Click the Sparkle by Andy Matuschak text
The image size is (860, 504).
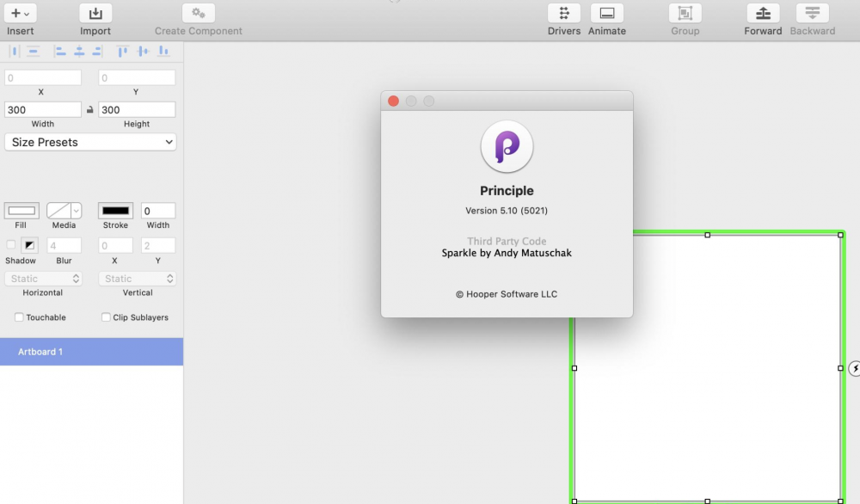click(507, 253)
